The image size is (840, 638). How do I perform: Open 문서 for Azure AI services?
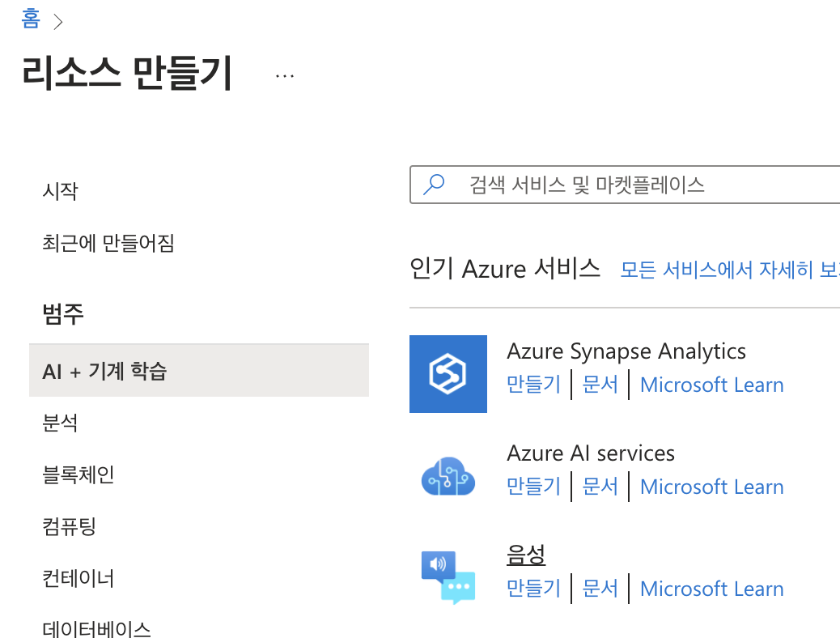(600, 487)
